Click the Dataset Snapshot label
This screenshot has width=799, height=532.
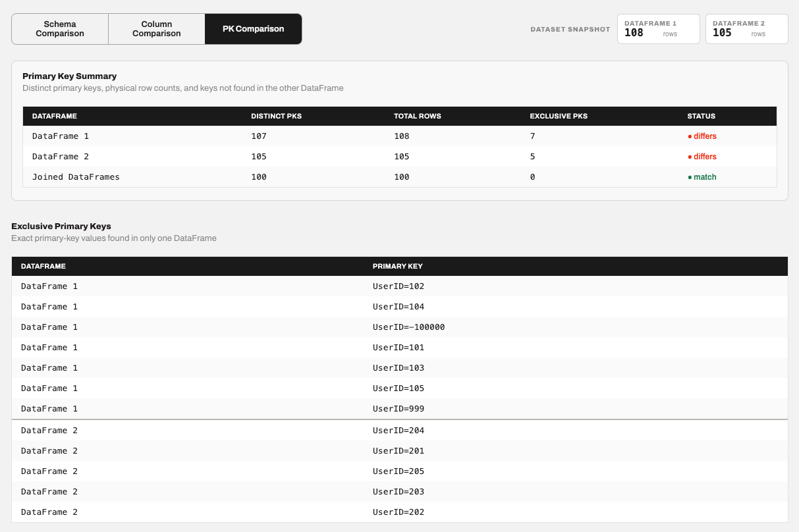[570, 29]
